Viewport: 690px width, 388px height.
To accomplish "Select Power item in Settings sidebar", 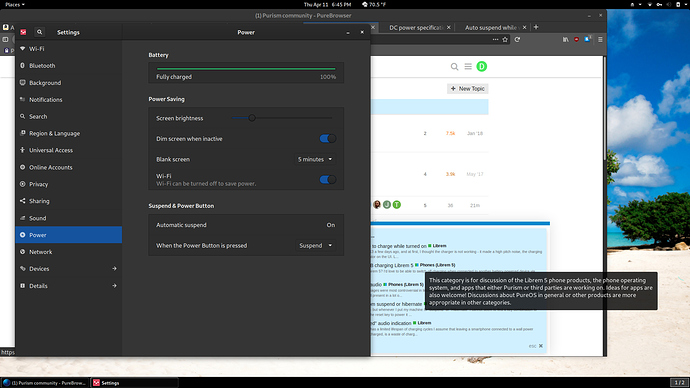I will (x=68, y=235).
